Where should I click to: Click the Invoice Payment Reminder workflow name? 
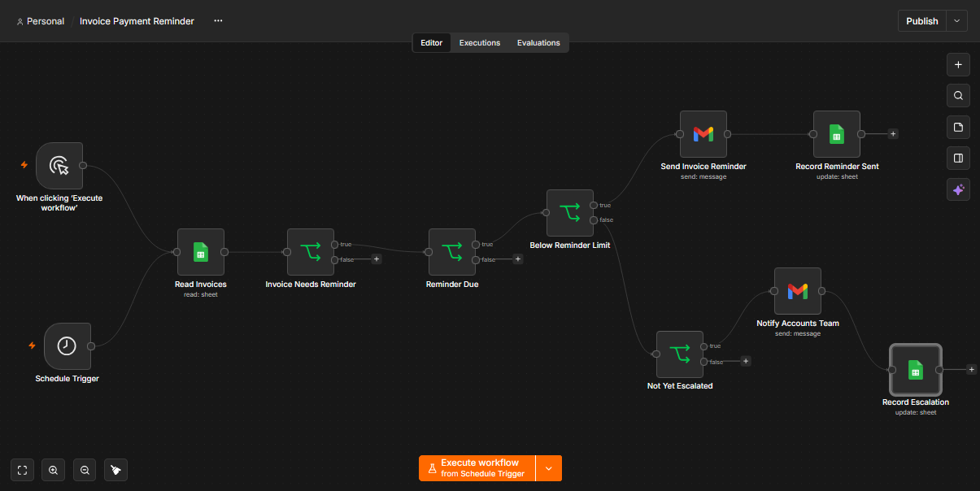point(137,21)
